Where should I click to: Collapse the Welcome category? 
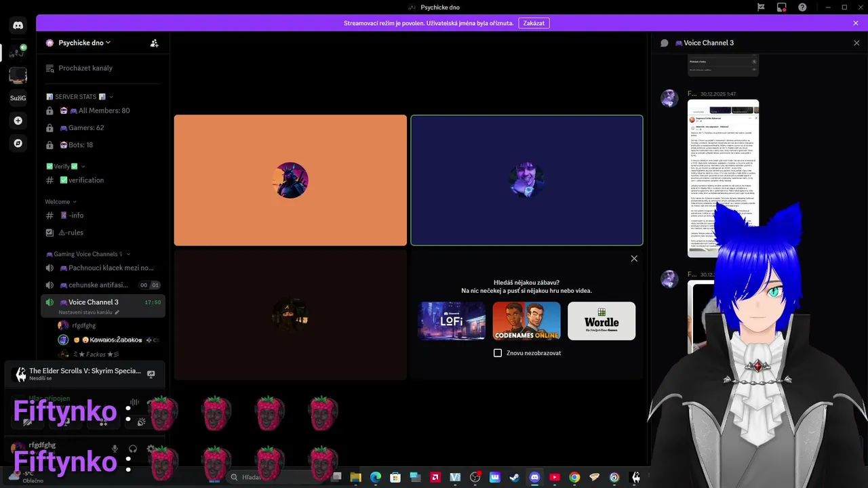61,202
